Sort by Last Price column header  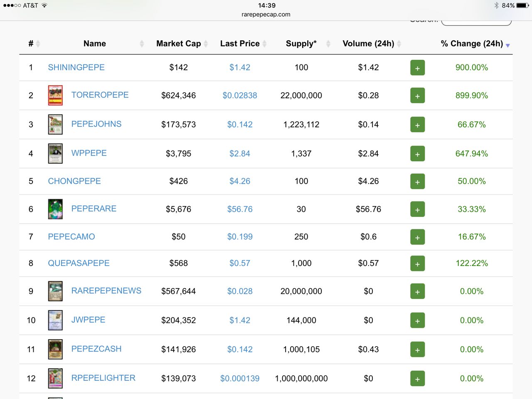coord(240,44)
